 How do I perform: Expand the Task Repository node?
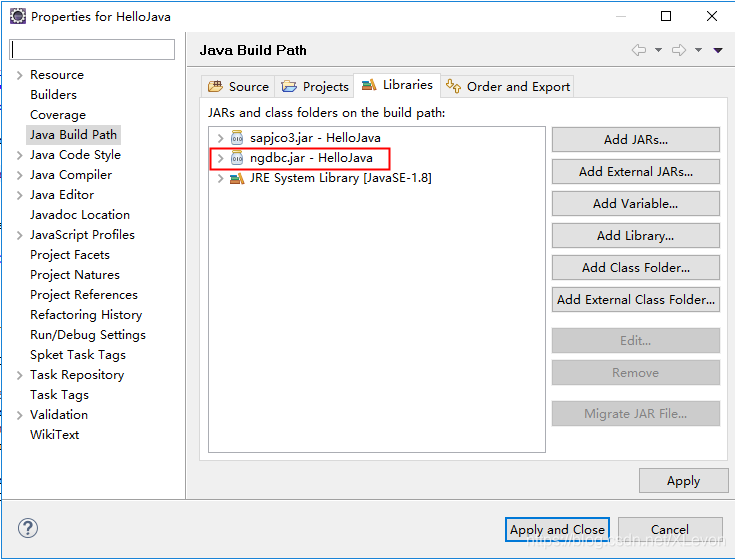point(19,375)
